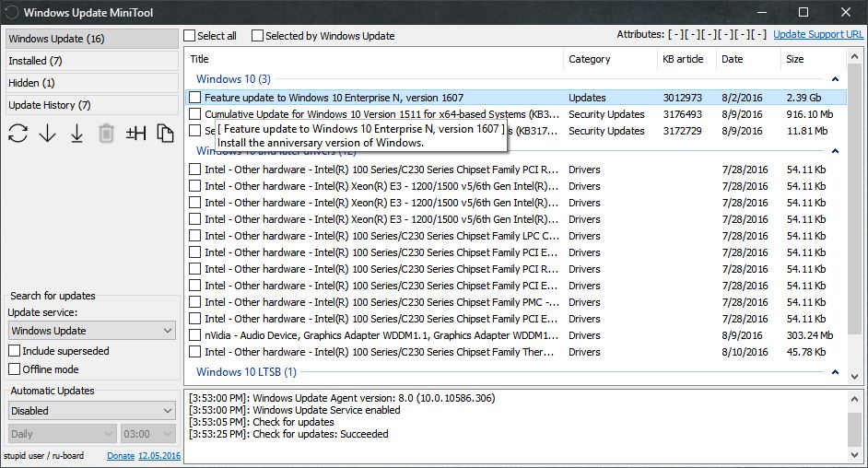Click the Chipset Family PMC driver row title
The image size is (868, 468).
[382, 302]
